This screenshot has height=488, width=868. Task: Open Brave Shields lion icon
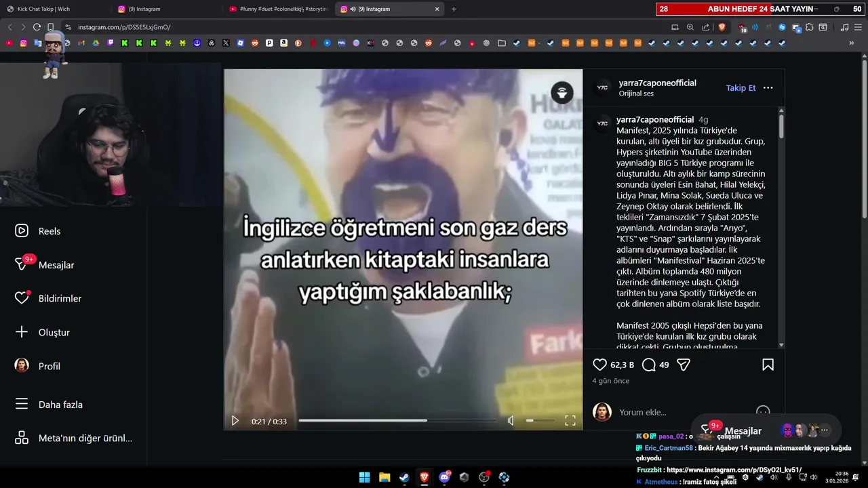[722, 27]
